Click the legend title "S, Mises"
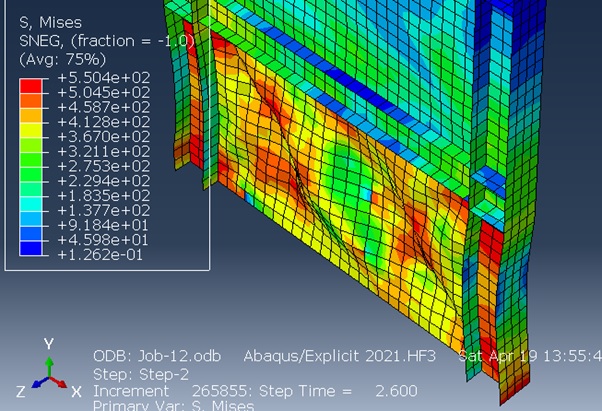 [x=51, y=21]
